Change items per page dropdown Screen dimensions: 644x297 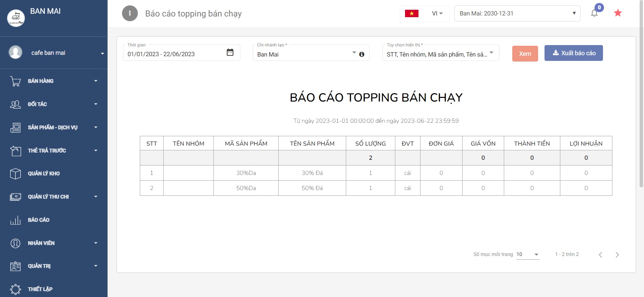pyautogui.click(x=528, y=255)
